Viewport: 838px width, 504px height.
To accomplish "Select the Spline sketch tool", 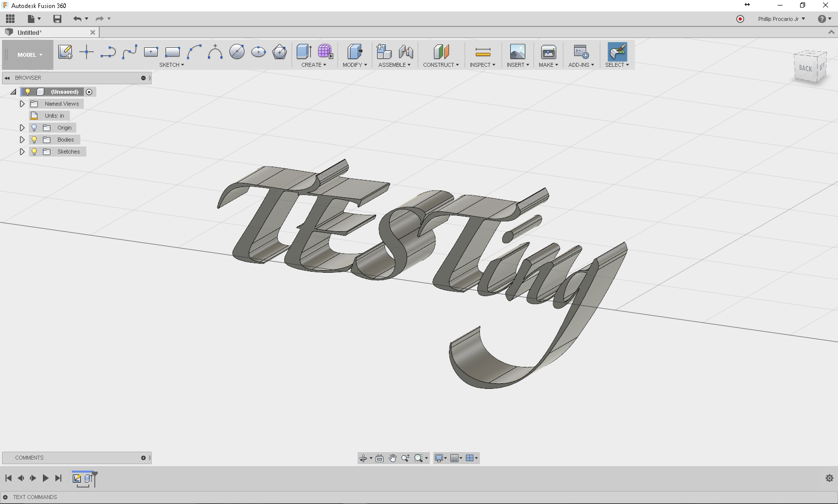I will pyautogui.click(x=130, y=52).
